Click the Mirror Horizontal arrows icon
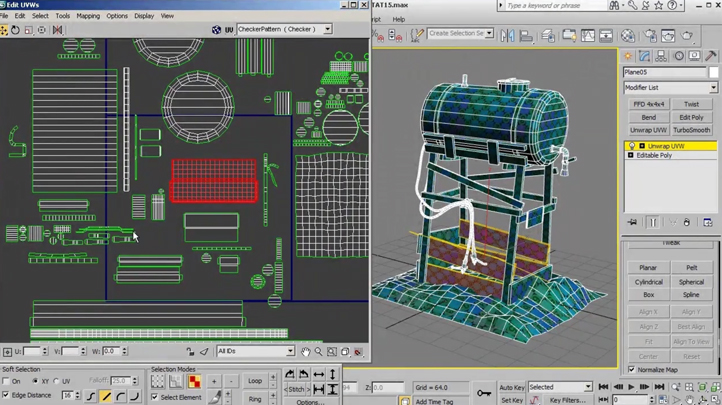 point(319,374)
